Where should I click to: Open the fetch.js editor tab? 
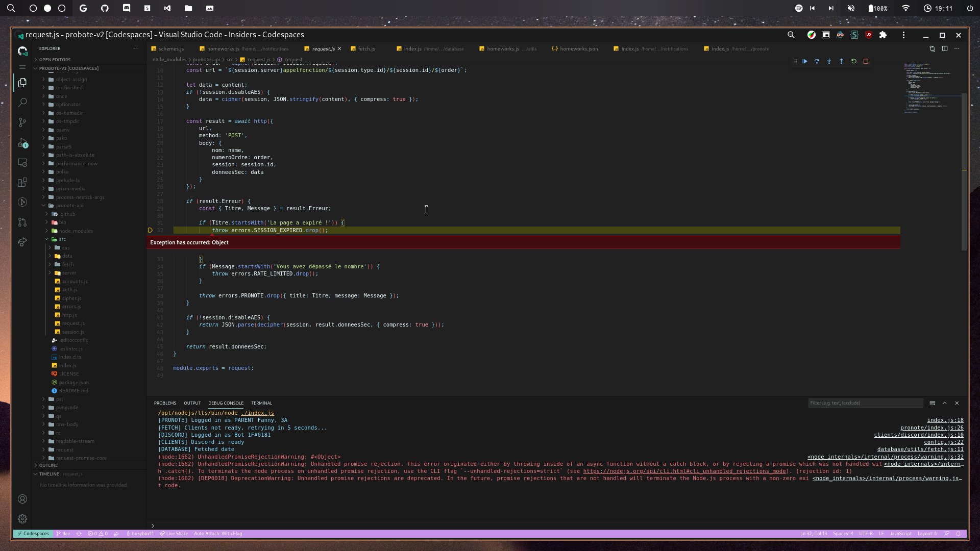point(365,48)
